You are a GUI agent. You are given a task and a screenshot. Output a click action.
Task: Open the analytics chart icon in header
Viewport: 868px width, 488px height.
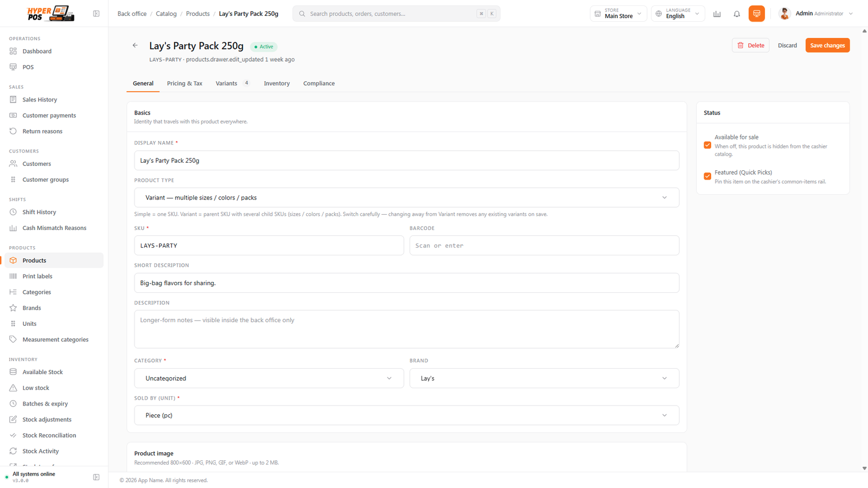pos(717,14)
